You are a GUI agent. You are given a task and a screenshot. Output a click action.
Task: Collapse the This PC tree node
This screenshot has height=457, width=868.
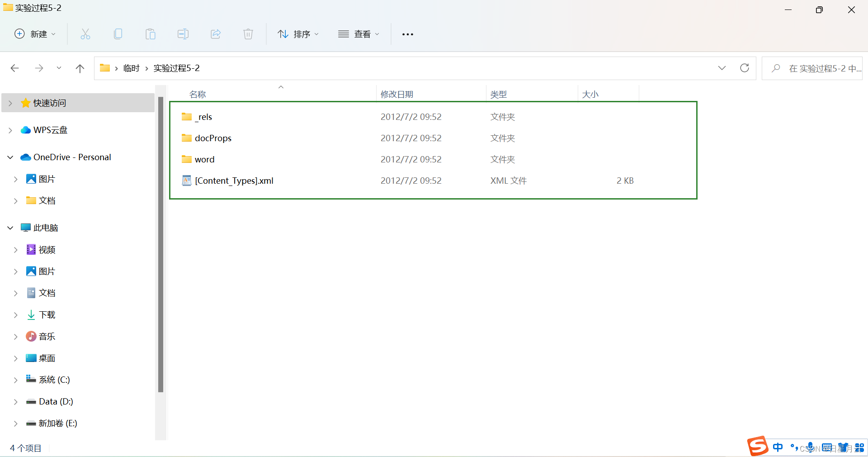pyautogui.click(x=10, y=228)
